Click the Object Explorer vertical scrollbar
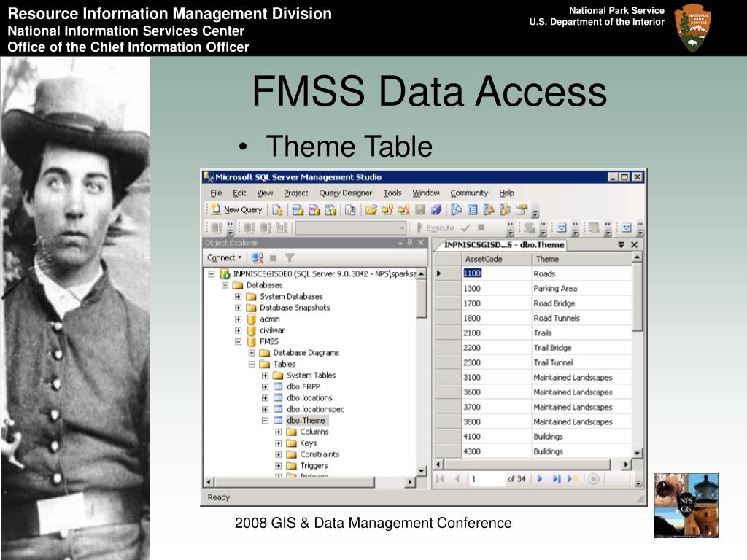The image size is (747, 560). 421,373
